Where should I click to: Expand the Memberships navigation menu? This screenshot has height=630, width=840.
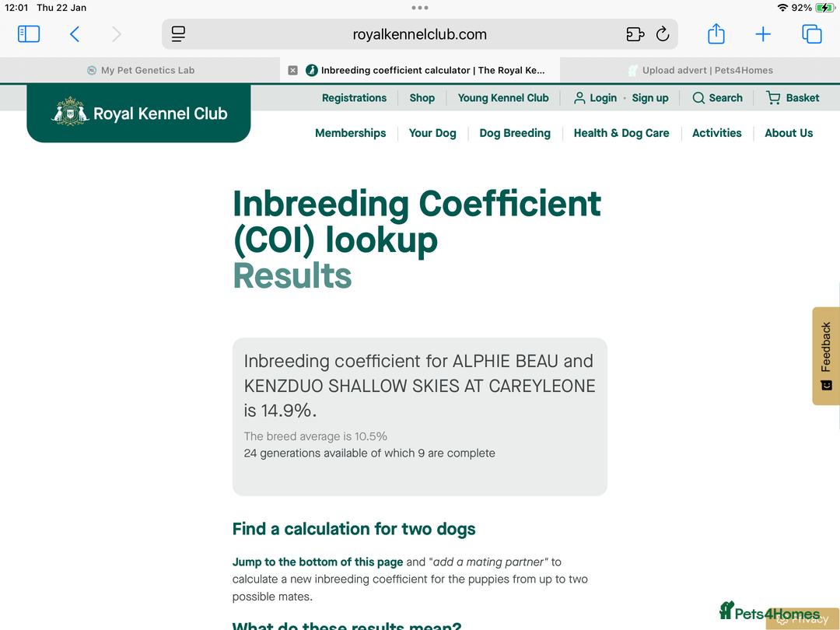coord(350,133)
